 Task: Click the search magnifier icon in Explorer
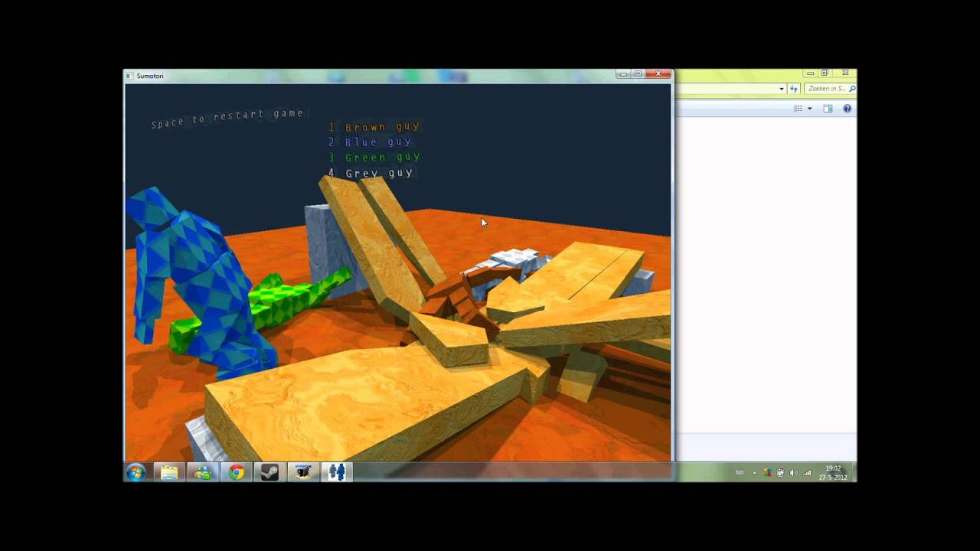coord(852,89)
